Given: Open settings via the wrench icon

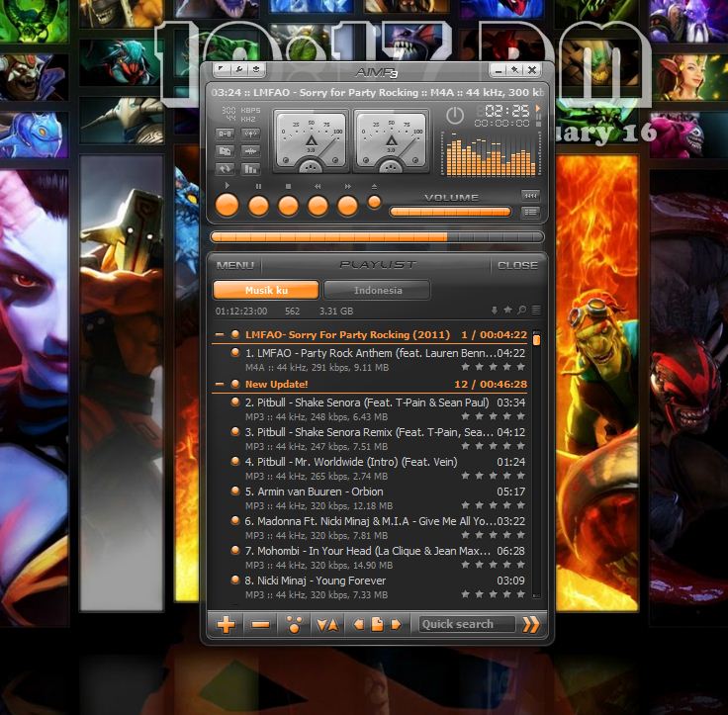Looking at the screenshot, I should click(x=238, y=69).
